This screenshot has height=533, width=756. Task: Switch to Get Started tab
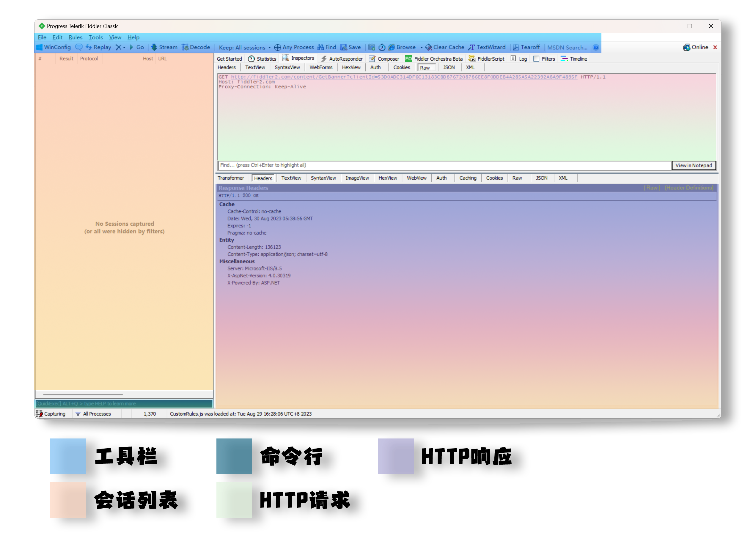point(229,59)
